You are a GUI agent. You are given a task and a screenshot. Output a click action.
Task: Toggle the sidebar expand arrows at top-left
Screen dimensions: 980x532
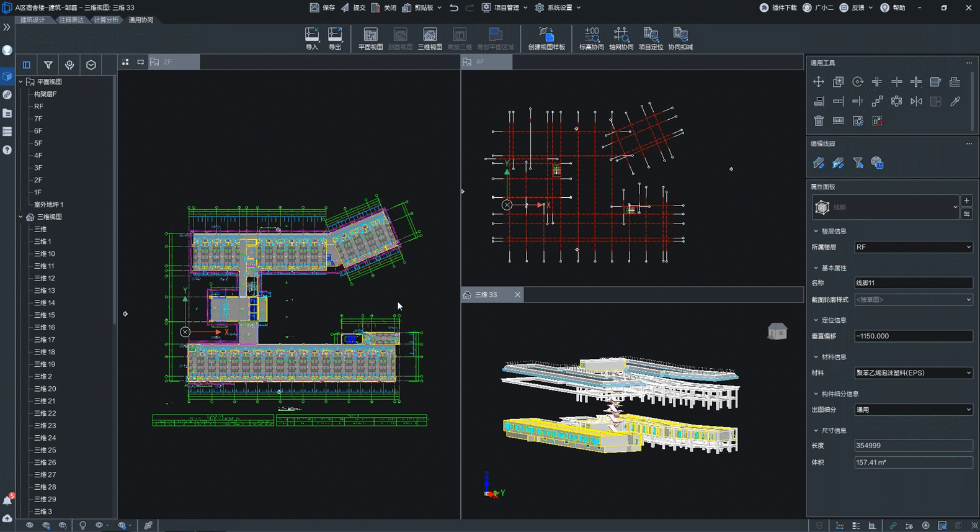click(7, 27)
